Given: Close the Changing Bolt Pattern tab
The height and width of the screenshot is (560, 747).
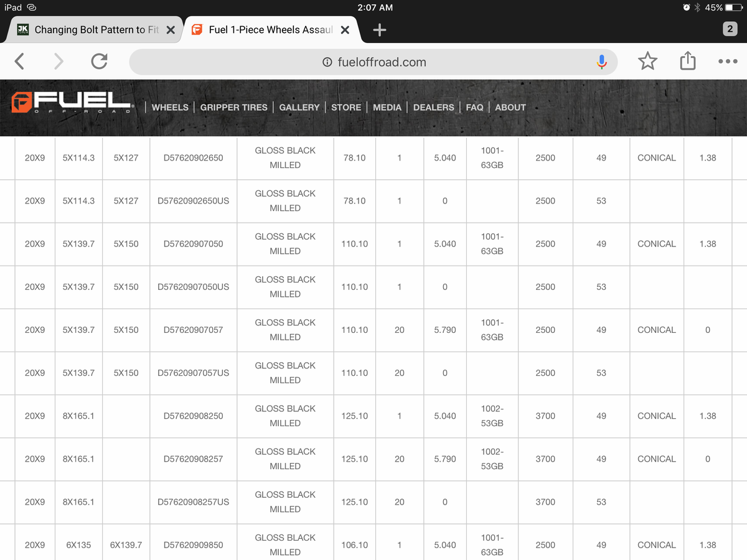Looking at the screenshot, I should (171, 30).
